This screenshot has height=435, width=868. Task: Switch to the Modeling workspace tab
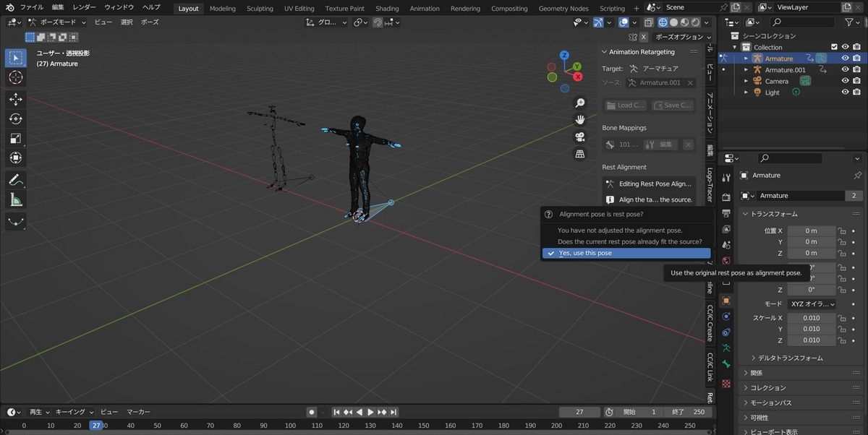coord(223,9)
